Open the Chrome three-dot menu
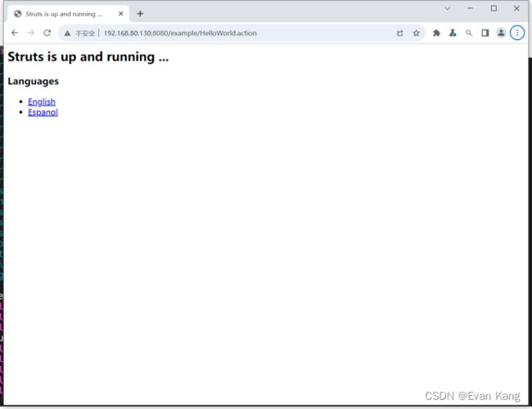This screenshot has height=409, width=532. pos(517,33)
